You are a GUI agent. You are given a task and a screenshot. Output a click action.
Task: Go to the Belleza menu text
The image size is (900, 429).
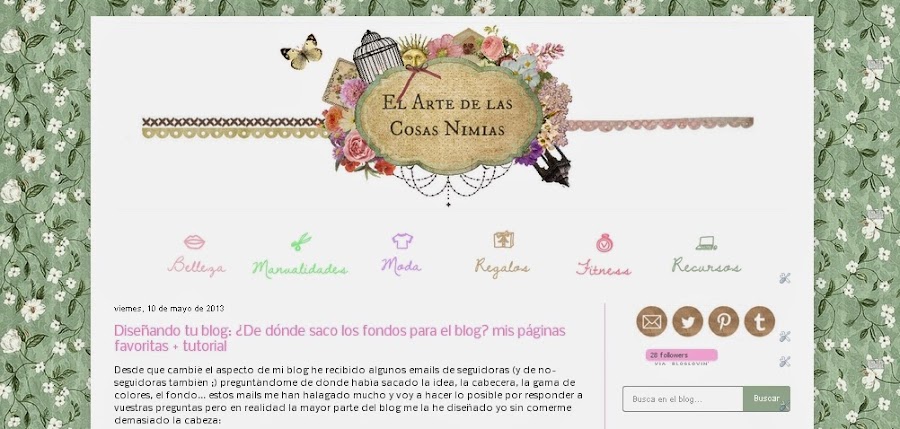[x=196, y=266]
